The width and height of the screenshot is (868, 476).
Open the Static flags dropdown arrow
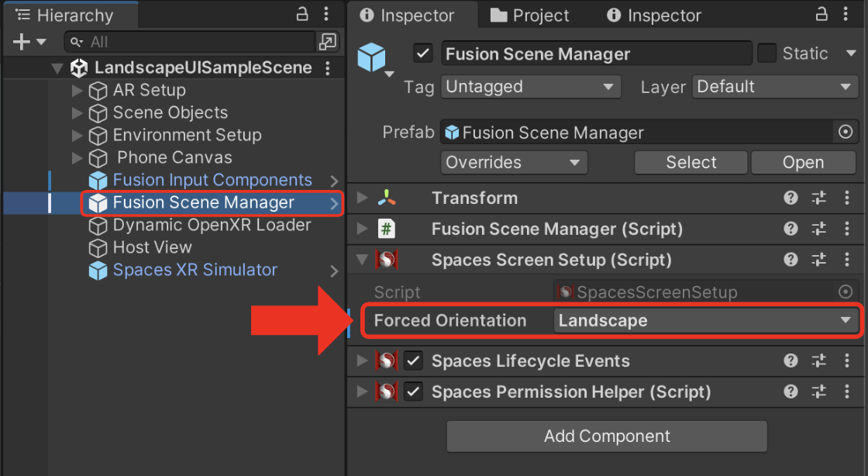tap(851, 53)
